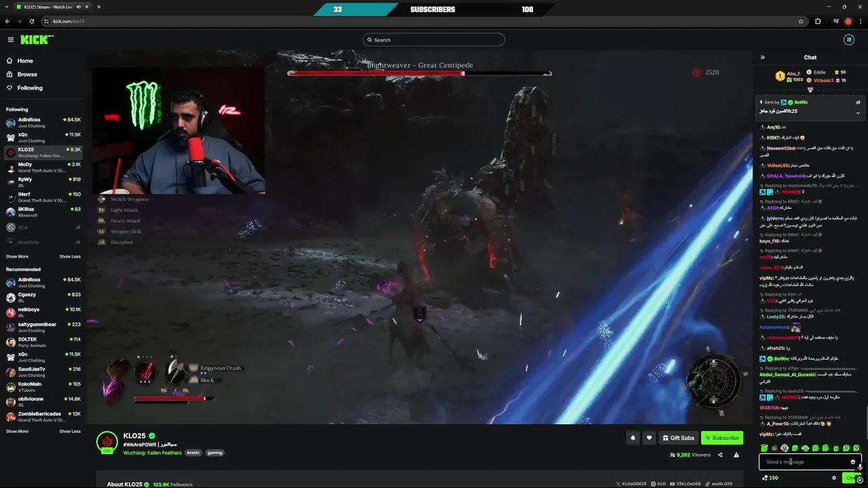Click the microphone icon by chat input
Viewport: 868px width, 488px height.
coord(861,467)
